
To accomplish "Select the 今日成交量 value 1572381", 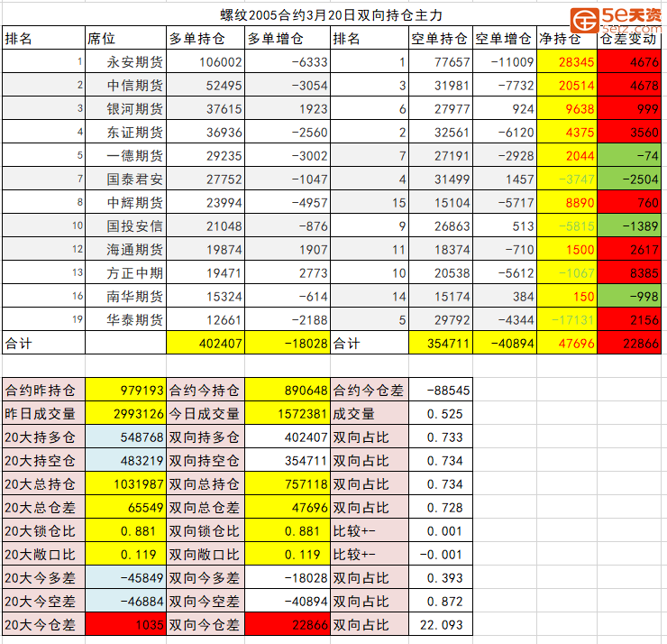I will pyautogui.click(x=288, y=414).
